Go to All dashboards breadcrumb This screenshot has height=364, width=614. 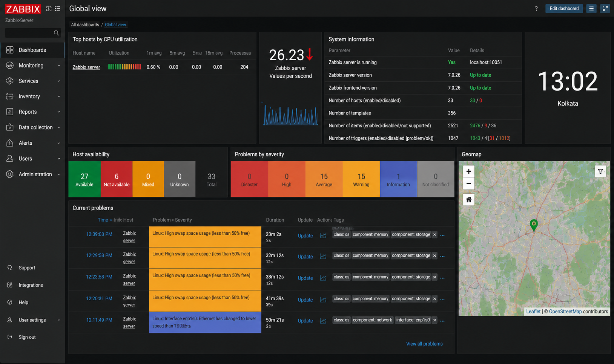click(x=85, y=25)
